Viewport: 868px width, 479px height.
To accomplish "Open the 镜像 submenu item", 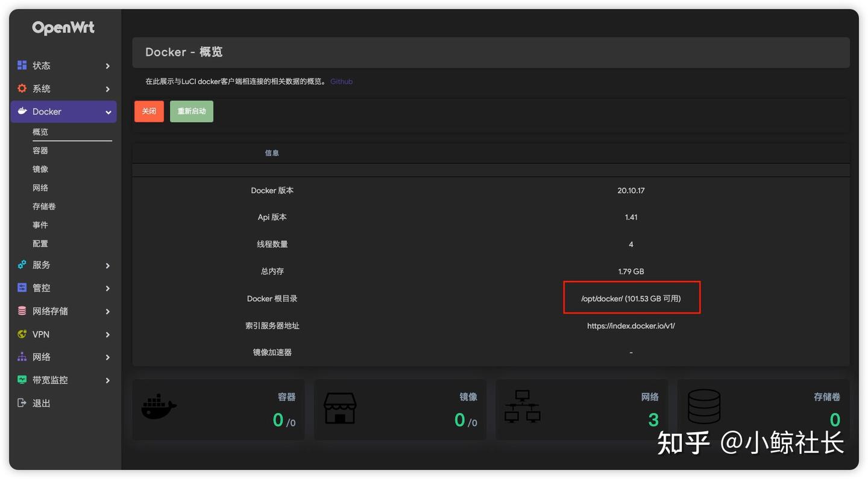I will [x=40, y=169].
